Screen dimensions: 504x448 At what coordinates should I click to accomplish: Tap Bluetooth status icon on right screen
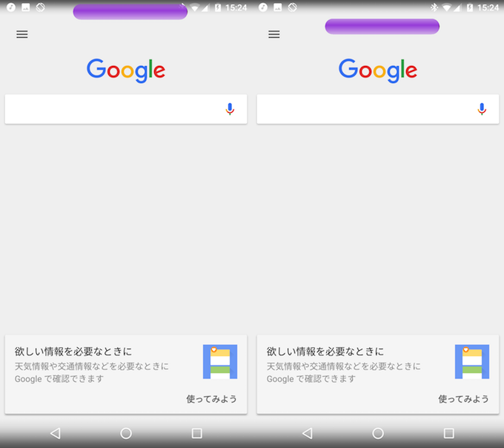(x=434, y=7)
